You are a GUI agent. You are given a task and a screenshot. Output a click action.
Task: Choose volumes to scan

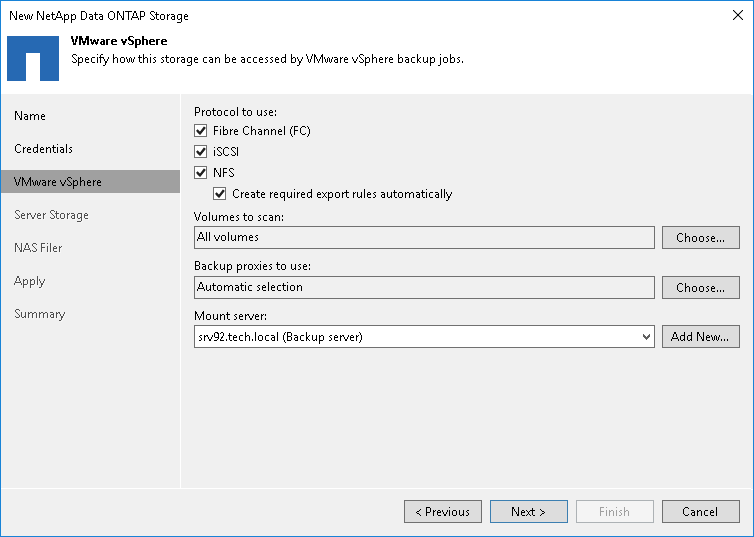click(x=700, y=238)
